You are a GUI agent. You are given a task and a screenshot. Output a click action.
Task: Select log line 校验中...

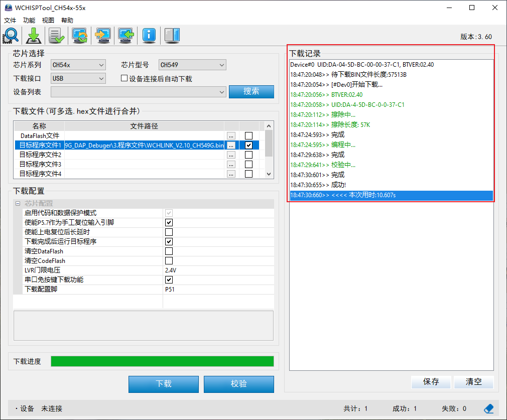pyautogui.click(x=391, y=165)
